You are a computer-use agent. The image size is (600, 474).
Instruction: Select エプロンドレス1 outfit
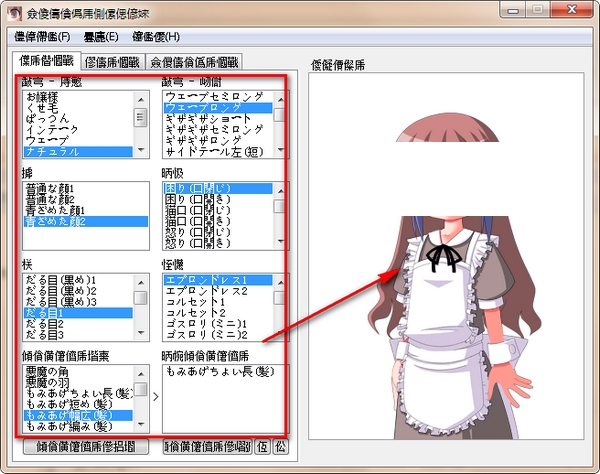(x=218, y=280)
